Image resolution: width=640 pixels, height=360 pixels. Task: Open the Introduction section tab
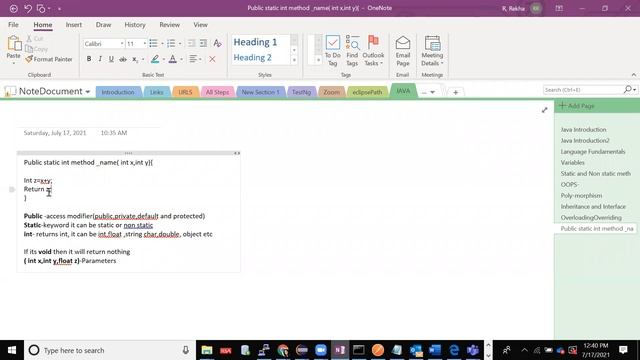pyautogui.click(x=118, y=92)
